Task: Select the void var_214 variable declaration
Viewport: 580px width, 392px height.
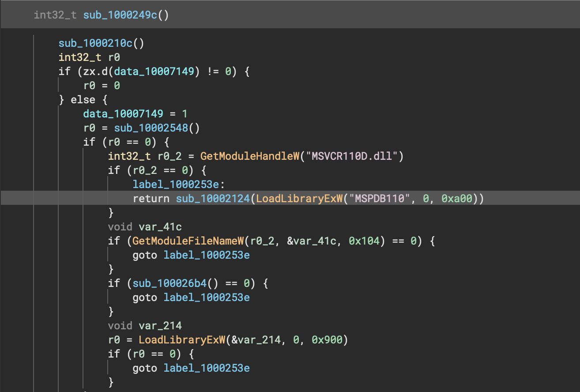Action: (145, 326)
